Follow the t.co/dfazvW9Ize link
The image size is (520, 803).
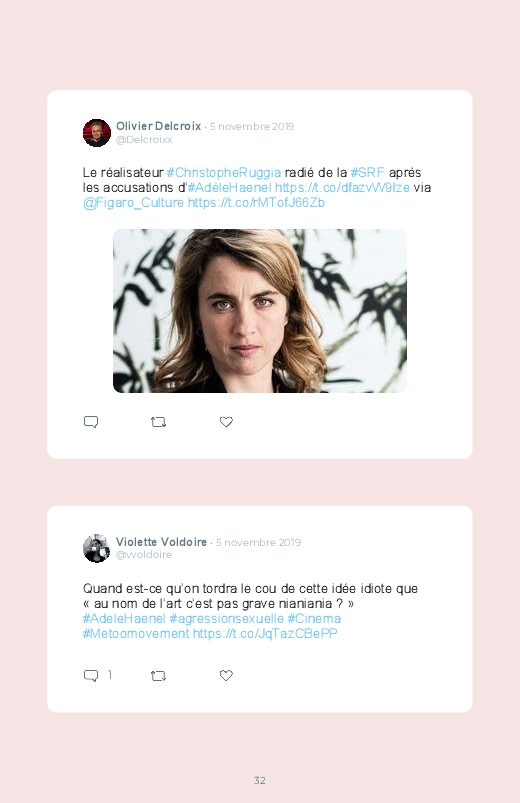coord(342,187)
